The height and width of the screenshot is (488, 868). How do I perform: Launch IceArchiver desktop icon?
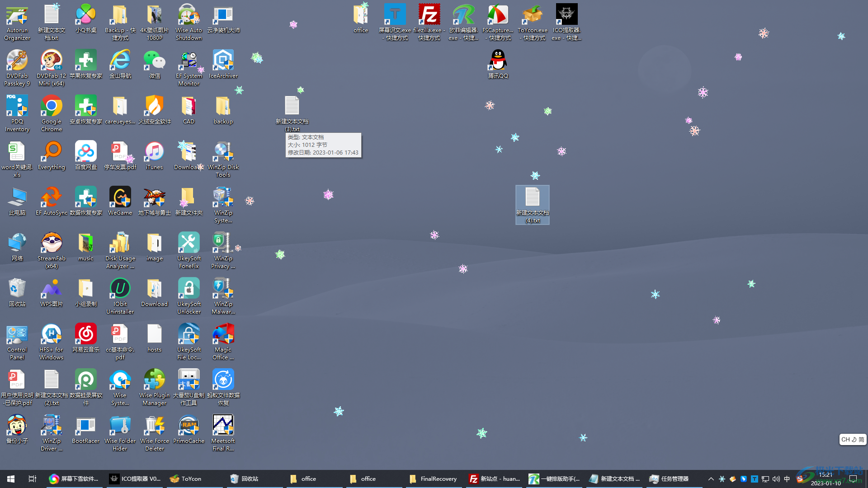[223, 65]
